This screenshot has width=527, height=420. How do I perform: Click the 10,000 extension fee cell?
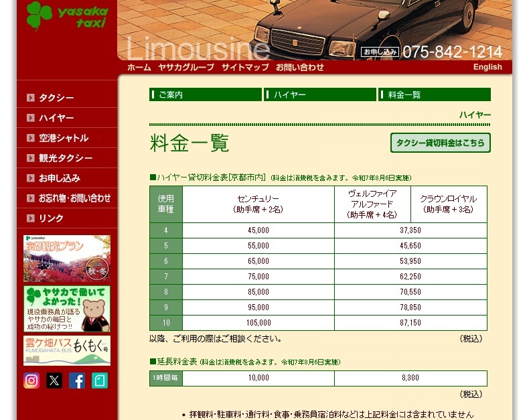258,378
